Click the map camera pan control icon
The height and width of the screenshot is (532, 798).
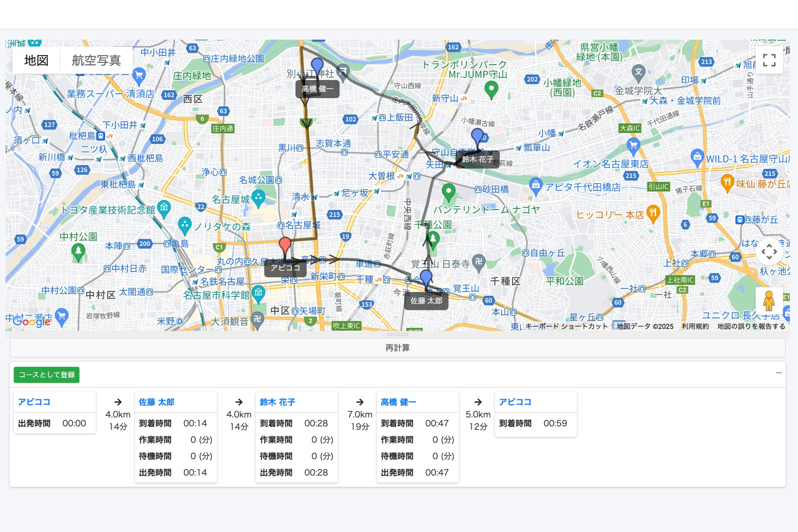click(x=769, y=251)
